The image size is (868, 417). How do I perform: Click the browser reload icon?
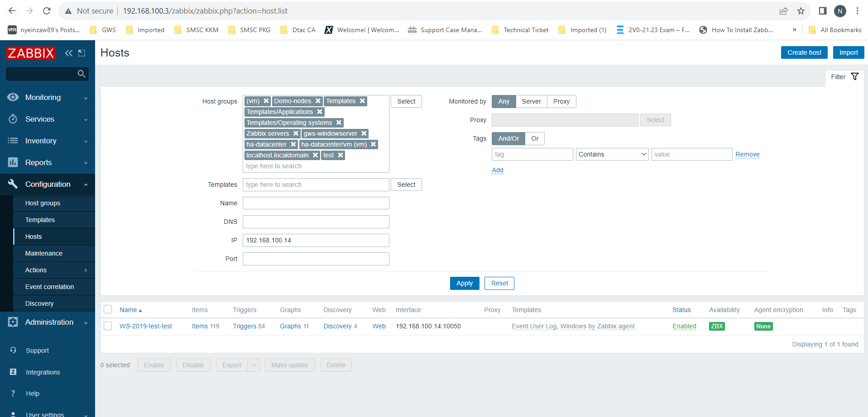click(x=47, y=11)
